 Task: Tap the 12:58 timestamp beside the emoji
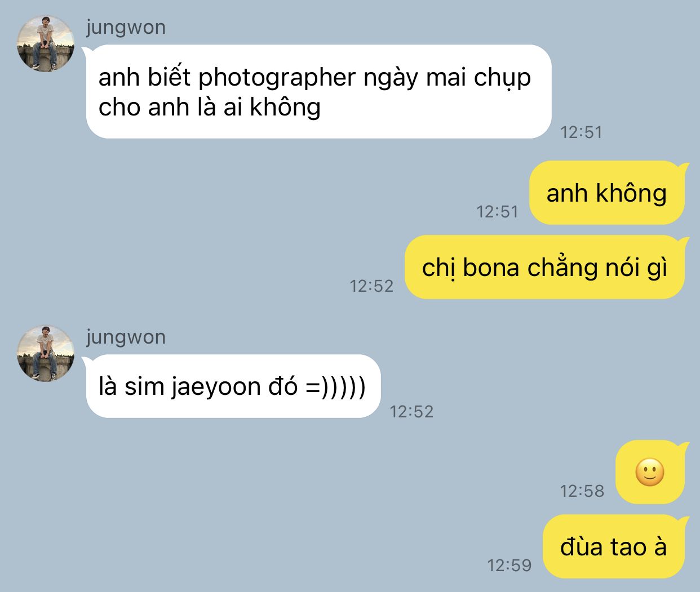click(x=582, y=491)
